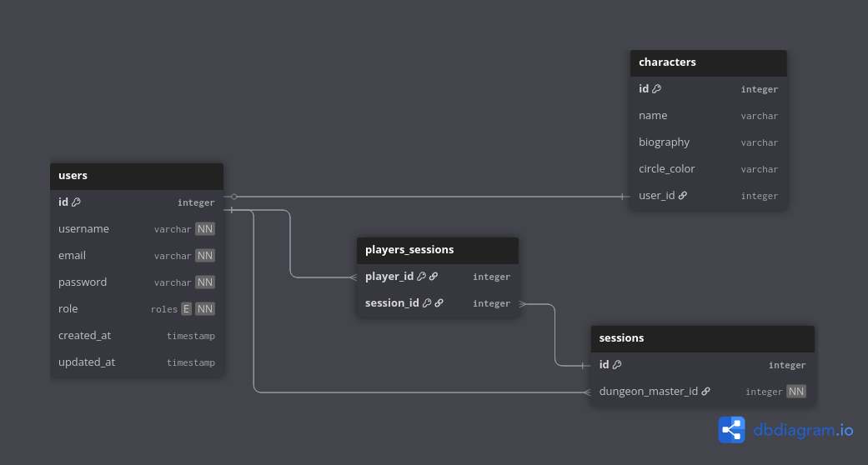This screenshot has width=868, height=465.
Task: Click the key icon next to characters id
Action: (x=656, y=88)
